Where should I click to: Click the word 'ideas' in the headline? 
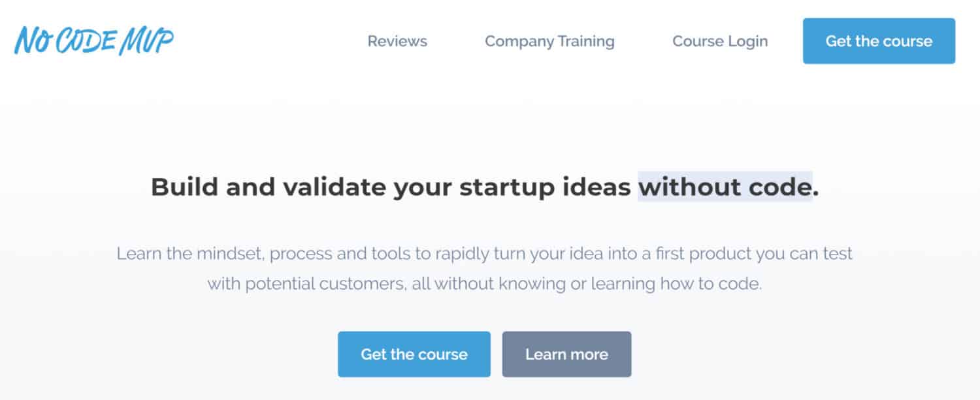click(x=596, y=187)
